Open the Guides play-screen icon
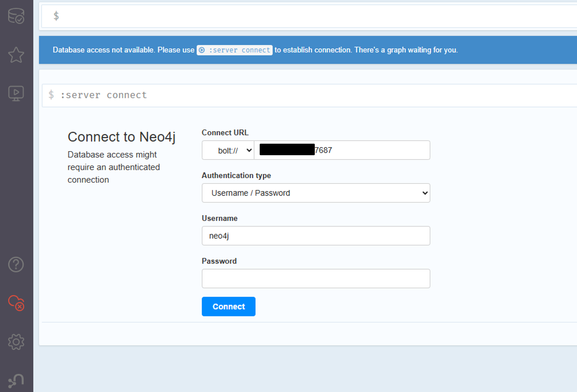 pyautogui.click(x=16, y=93)
